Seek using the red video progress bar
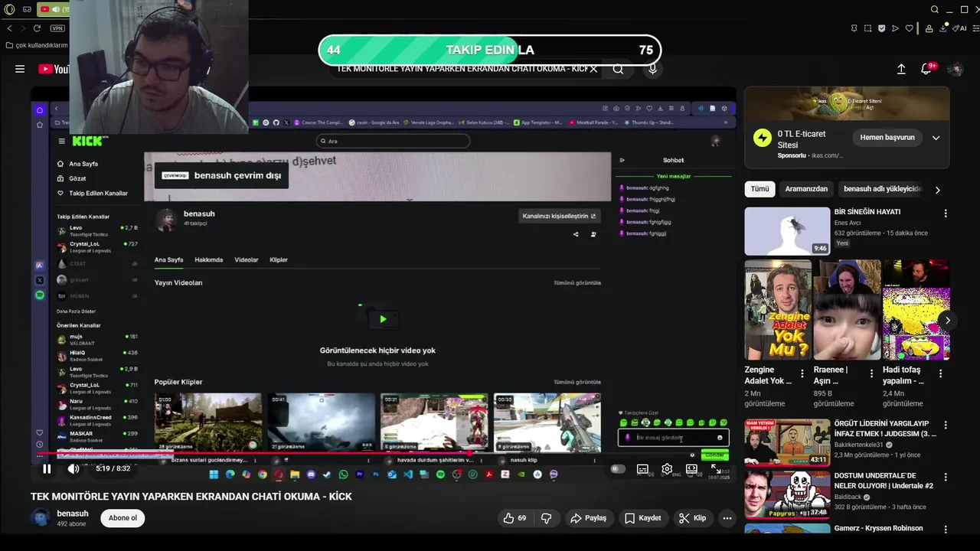This screenshot has width=980, height=551. click(x=383, y=452)
